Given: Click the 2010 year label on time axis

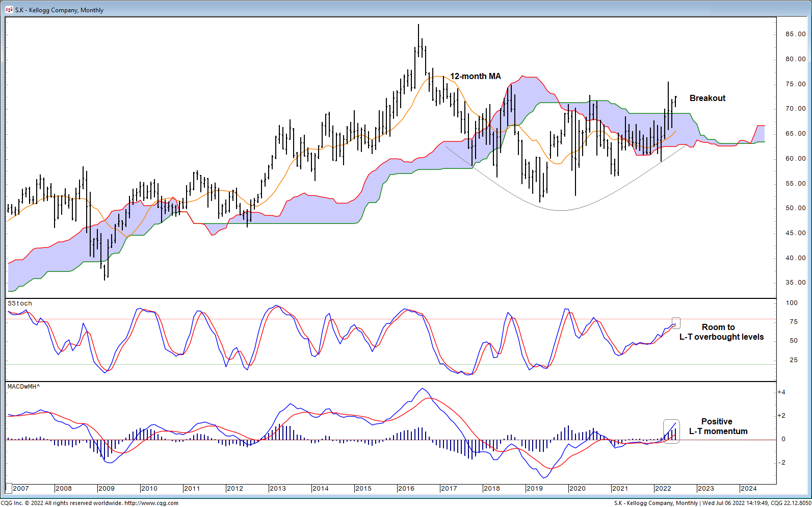Looking at the screenshot, I should tap(149, 489).
